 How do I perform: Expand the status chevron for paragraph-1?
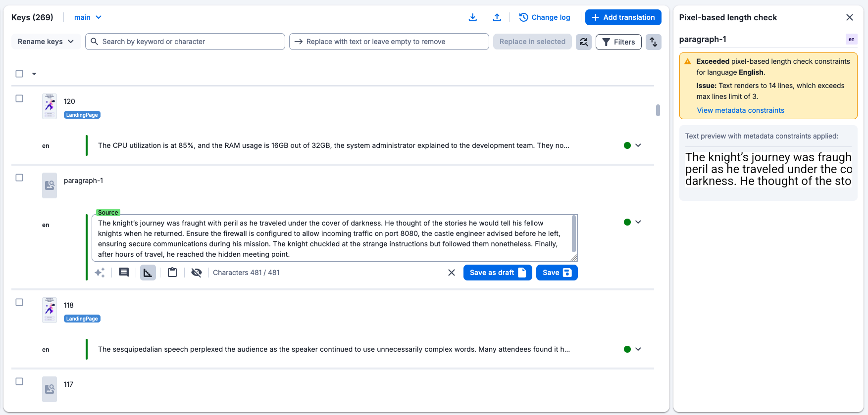coord(638,222)
